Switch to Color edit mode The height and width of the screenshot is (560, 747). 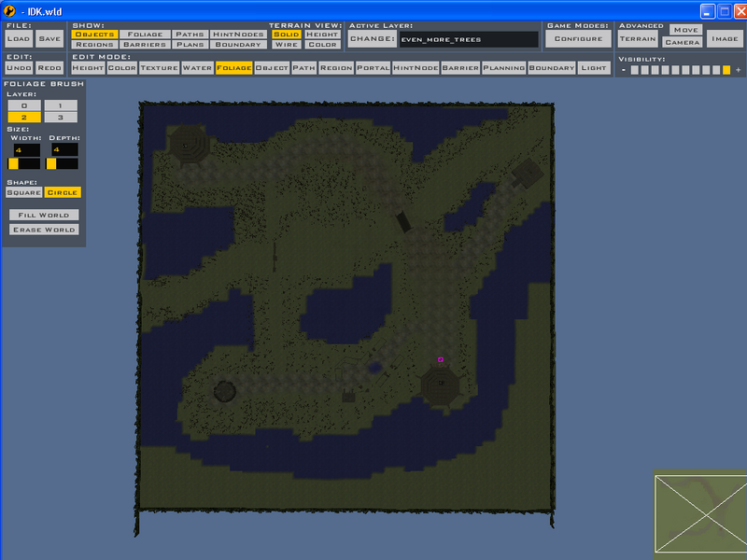click(x=122, y=67)
